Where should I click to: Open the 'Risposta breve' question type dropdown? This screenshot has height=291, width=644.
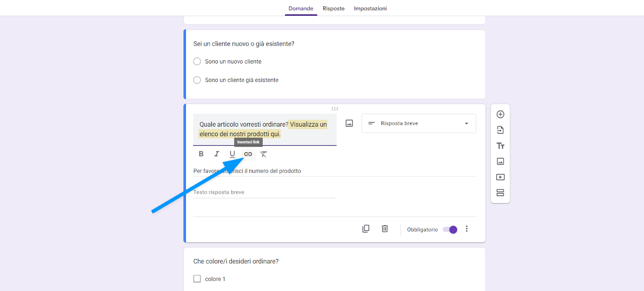419,123
